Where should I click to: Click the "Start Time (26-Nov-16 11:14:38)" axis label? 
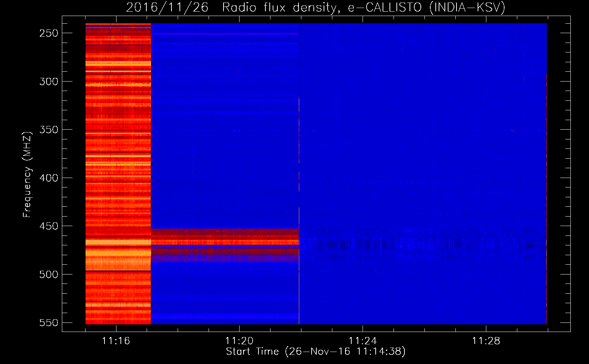coord(316,352)
